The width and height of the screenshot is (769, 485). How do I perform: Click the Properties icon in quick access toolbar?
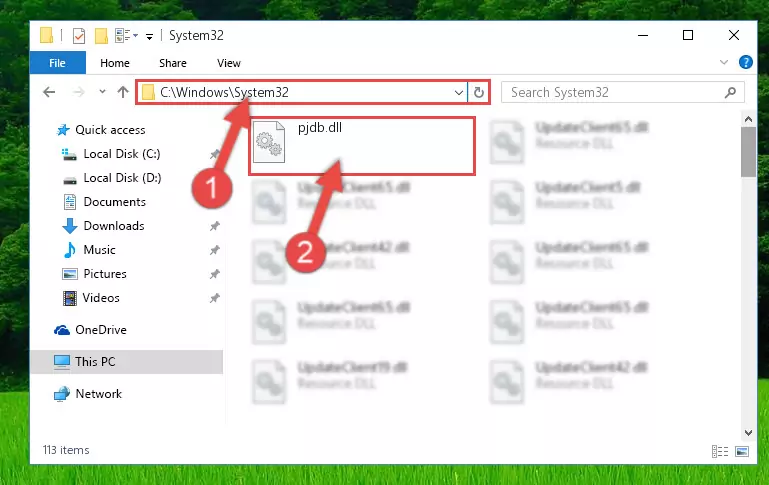coord(78,36)
